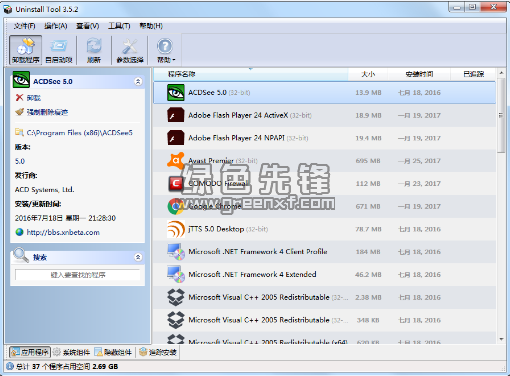
Task: Open the 自启动项 startup manager toolbar icon
Action: click(59, 50)
